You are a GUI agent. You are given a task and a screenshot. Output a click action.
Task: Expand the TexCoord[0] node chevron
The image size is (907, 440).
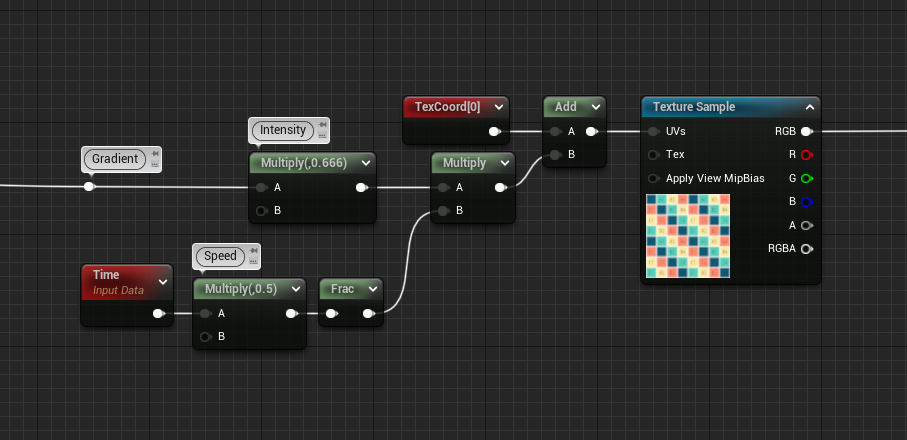[499, 107]
